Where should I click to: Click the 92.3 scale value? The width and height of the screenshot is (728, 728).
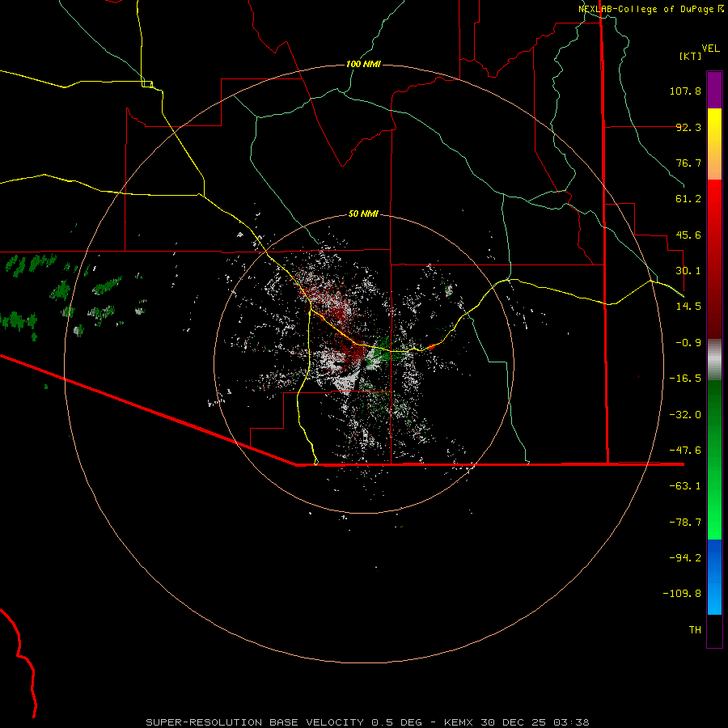point(688,127)
